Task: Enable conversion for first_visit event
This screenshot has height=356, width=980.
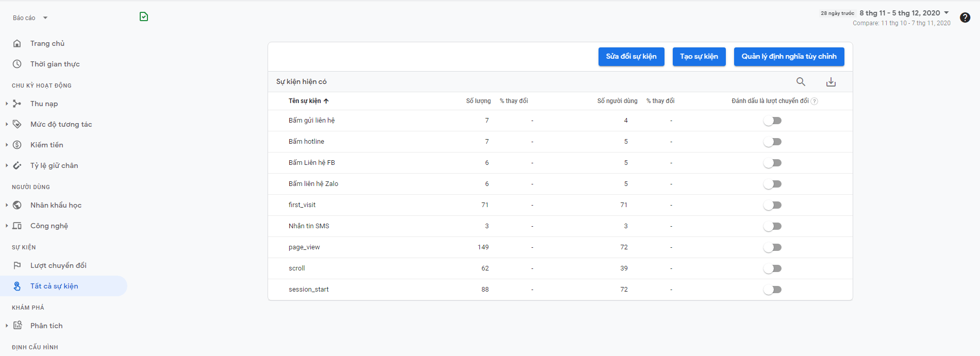Action: (773, 205)
